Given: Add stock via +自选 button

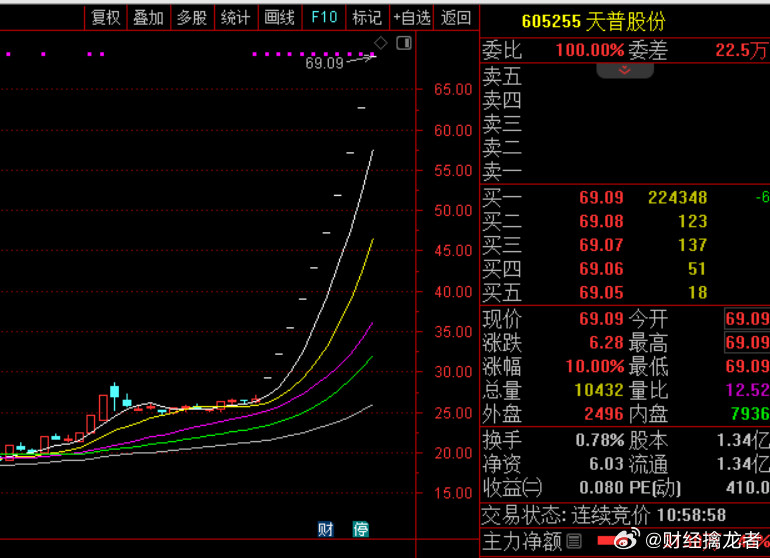Looking at the screenshot, I should pos(412,18).
